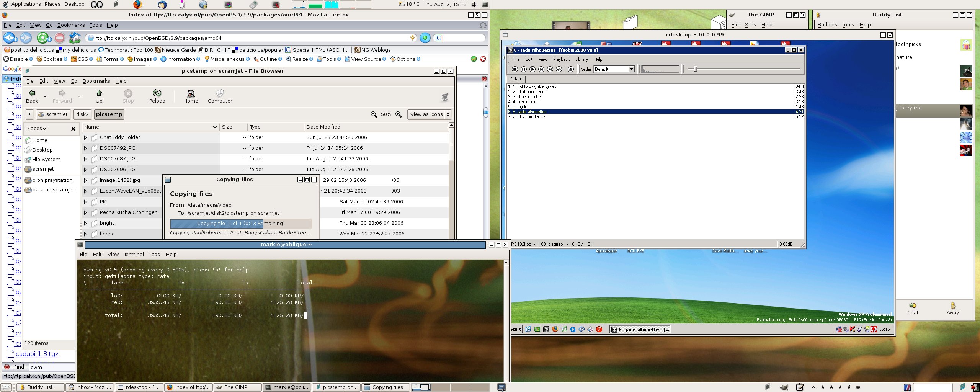The height and width of the screenshot is (392, 980).
Task: Click the Firefox Back button
Action: pyautogui.click(x=8, y=38)
